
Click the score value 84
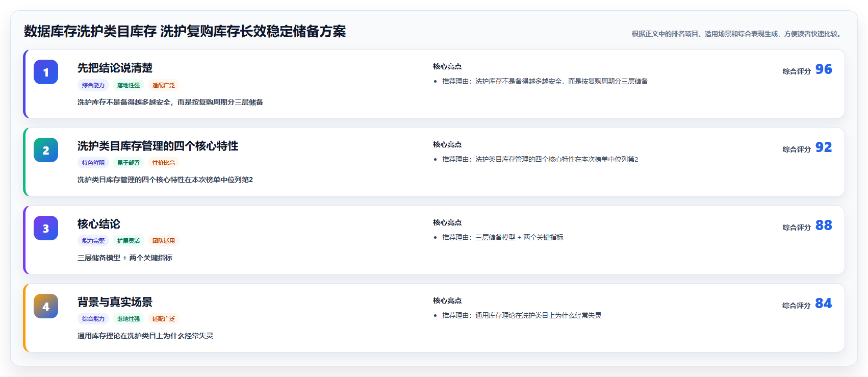(824, 303)
